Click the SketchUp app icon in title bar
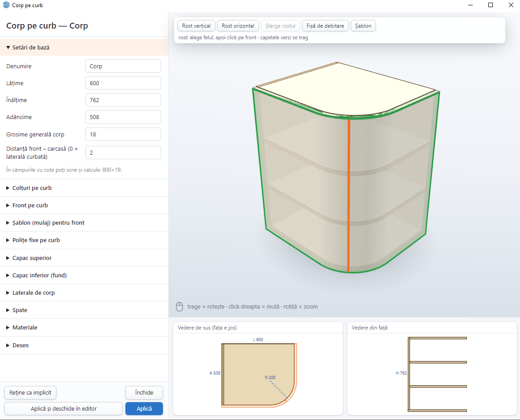The width and height of the screenshot is (520, 420). (6, 5)
